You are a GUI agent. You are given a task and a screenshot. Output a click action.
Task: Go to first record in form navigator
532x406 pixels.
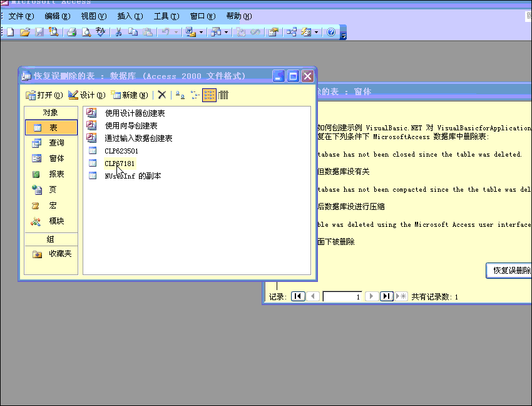click(x=298, y=296)
